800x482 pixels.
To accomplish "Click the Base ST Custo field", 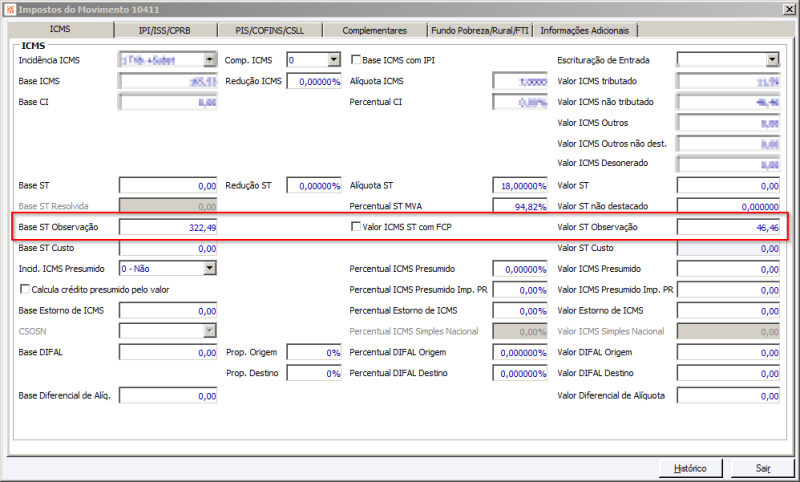I will (x=168, y=248).
